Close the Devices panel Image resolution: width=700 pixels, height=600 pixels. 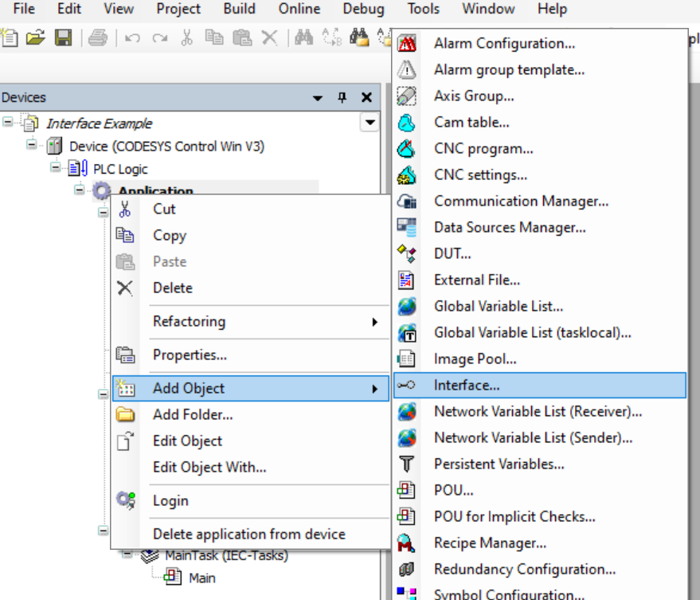tap(366, 97)
